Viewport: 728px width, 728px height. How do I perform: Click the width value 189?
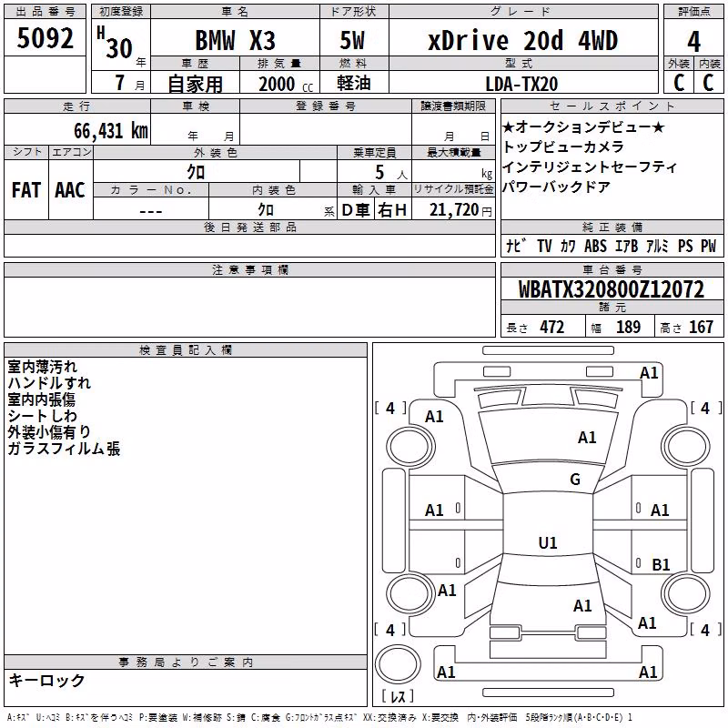tap(628, 327)
